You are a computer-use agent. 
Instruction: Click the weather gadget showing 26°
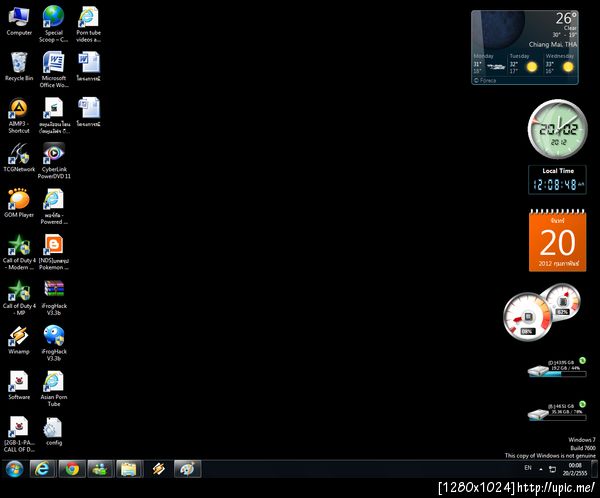coord(525,47)
